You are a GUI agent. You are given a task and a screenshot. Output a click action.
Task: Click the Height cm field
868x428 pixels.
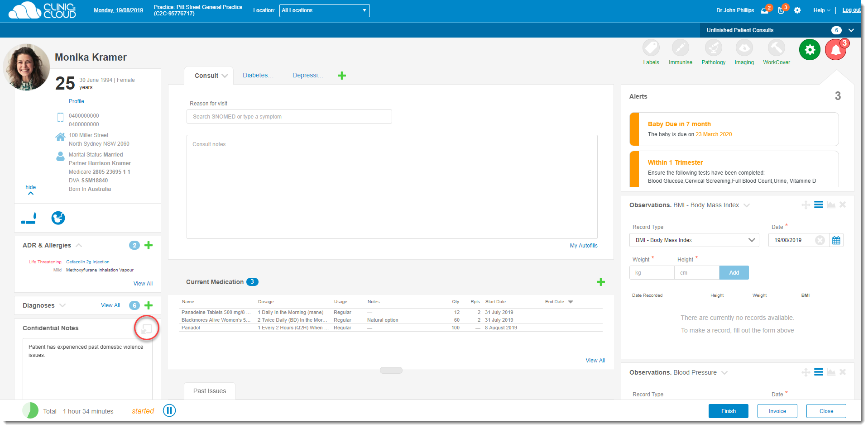tap(696, 273)
